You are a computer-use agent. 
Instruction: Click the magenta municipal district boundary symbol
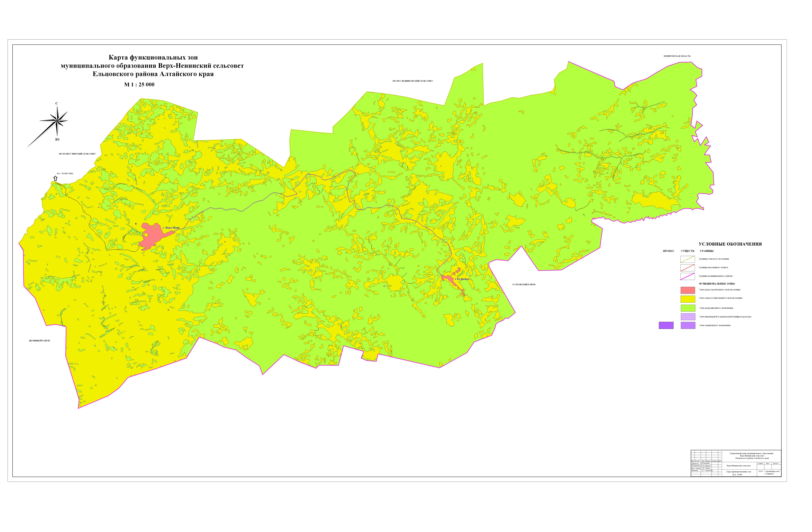point(687,276)
